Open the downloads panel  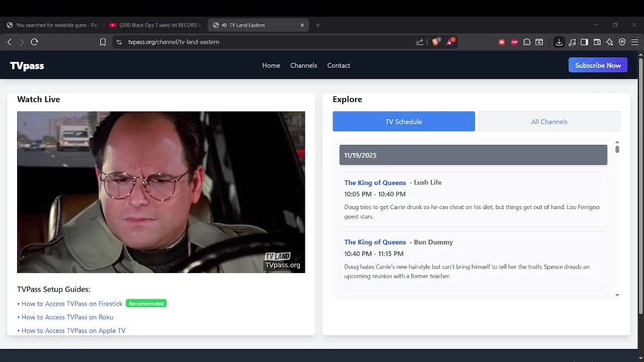(x=559, y=42)
